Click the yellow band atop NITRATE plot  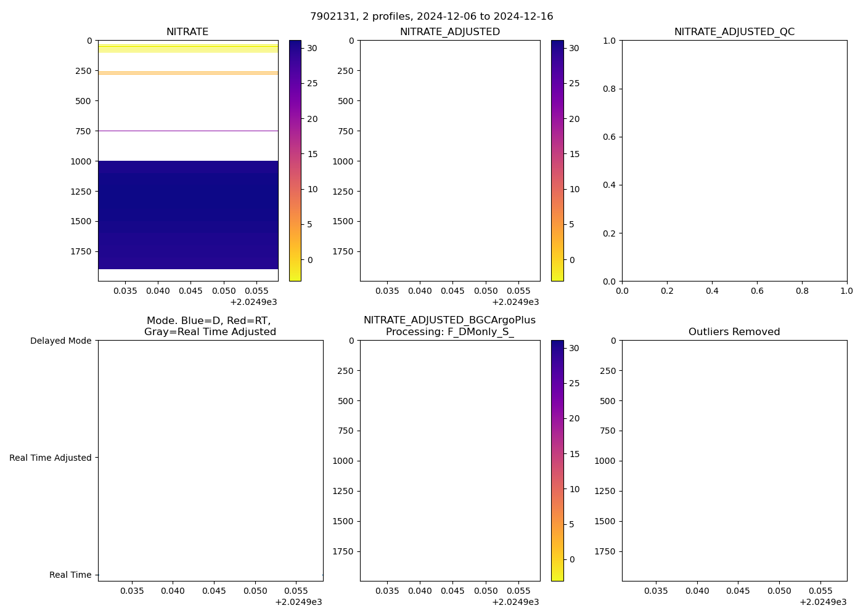pos(188,48)
